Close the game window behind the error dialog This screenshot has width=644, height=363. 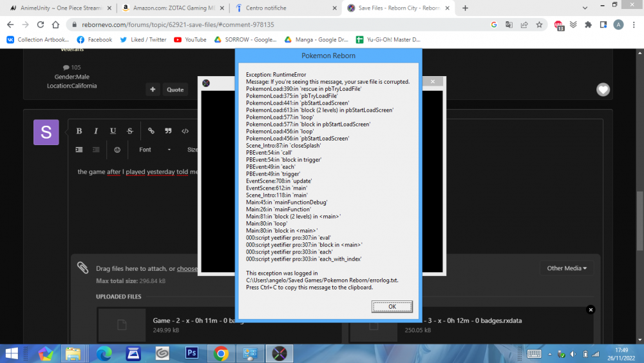(x=433, y=81)
